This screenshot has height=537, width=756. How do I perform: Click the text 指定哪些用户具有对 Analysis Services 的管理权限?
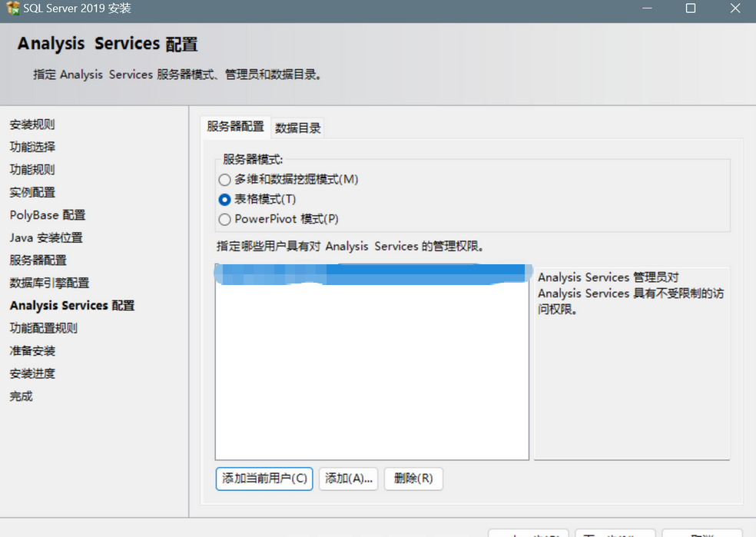(x=350, y=247)
